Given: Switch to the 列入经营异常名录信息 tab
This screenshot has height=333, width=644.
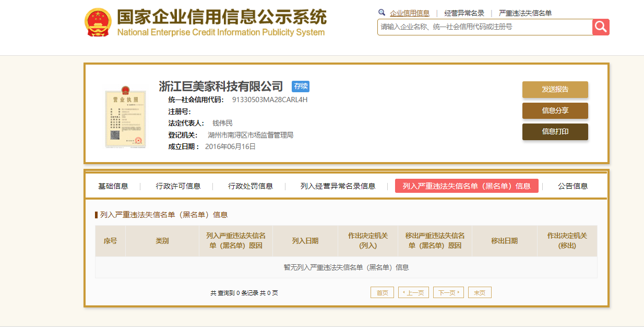Looking at the screenshot, I should tap(338, 186).
